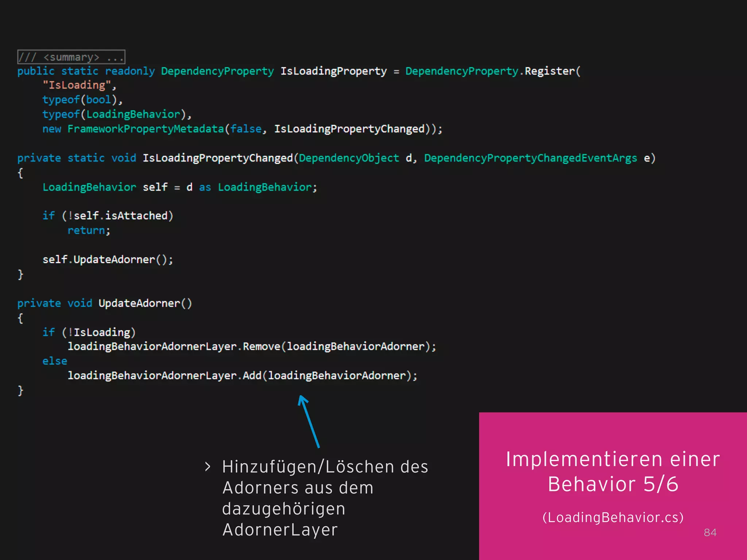Click the private void UpdateAdorner() signature

(105, 303)
